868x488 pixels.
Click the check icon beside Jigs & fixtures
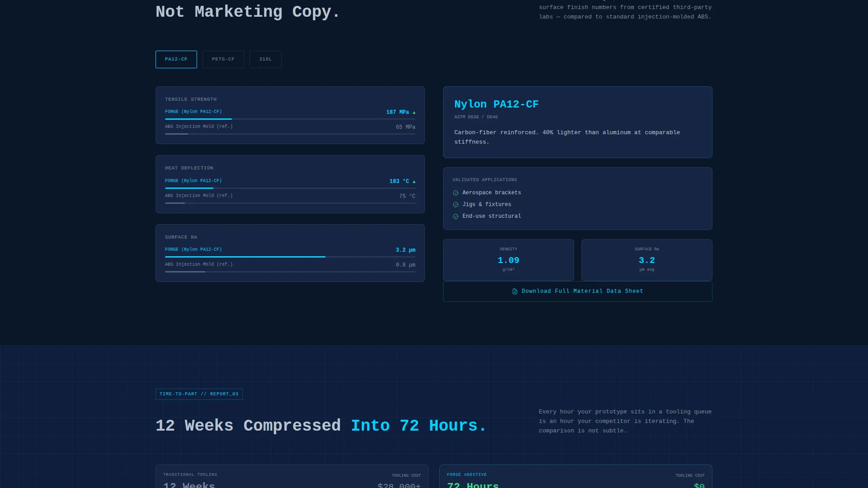click(456, 205)
